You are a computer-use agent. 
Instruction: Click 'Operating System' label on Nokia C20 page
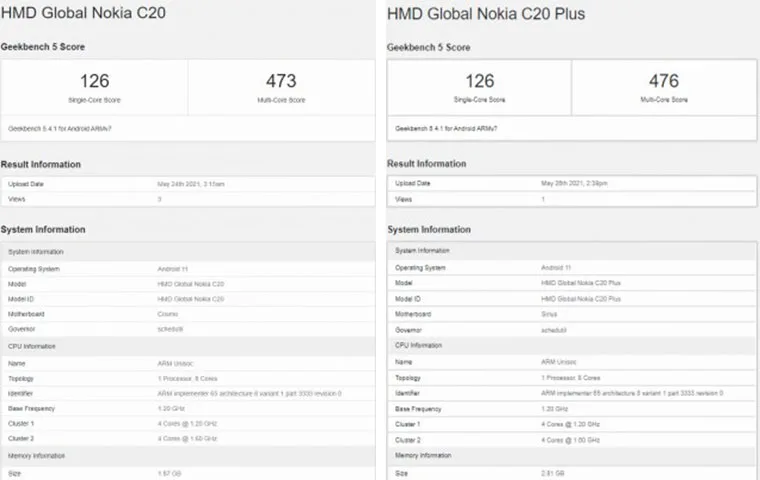pyautogui.click(x=34, y=269)
